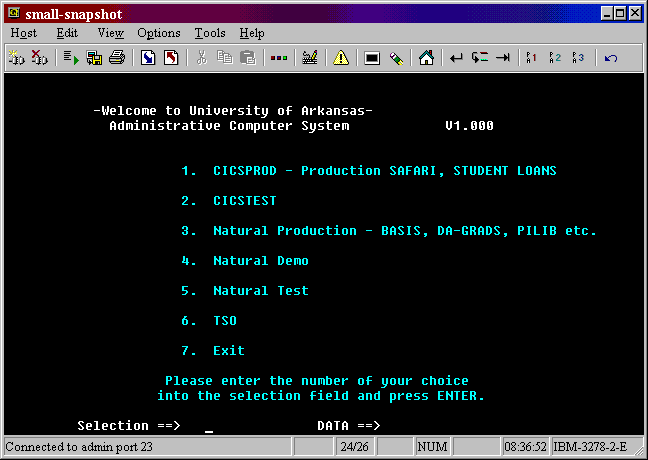648x460 pixels.
Task: Click the yellow warning triangle icon
Action: coord(341,57)
